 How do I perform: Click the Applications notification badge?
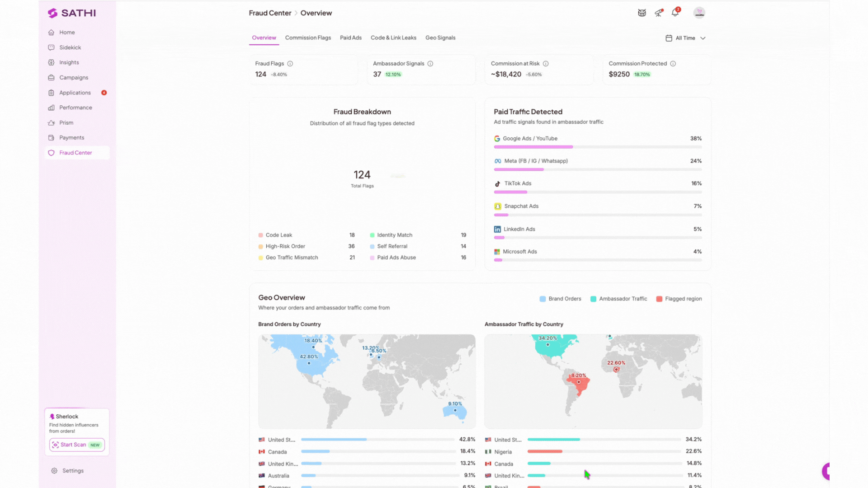(x=104, y=93)
